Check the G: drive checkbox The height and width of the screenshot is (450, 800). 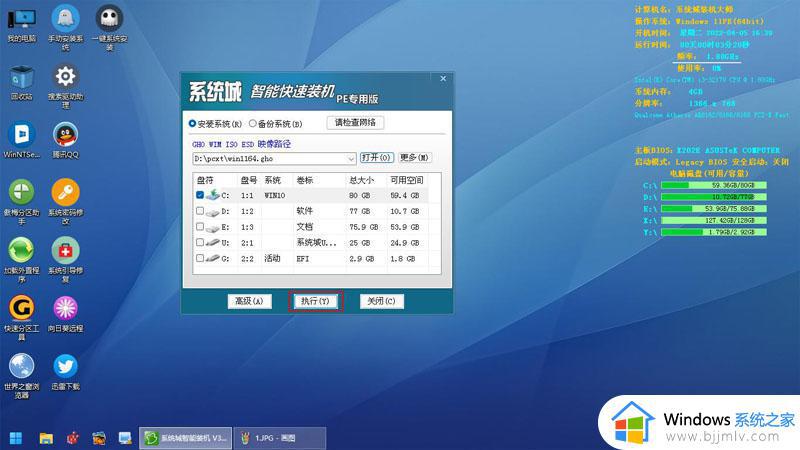coord(200,258)
